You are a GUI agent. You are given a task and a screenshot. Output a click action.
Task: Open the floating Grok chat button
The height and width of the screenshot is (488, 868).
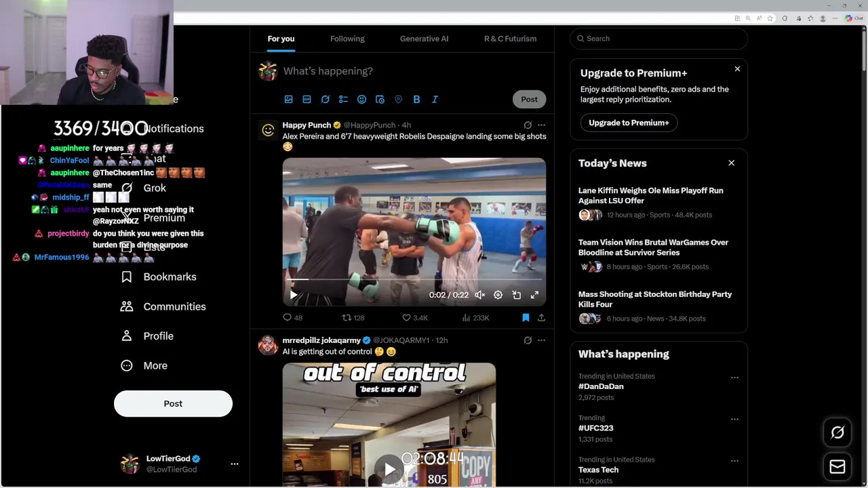tap(837, 432)
